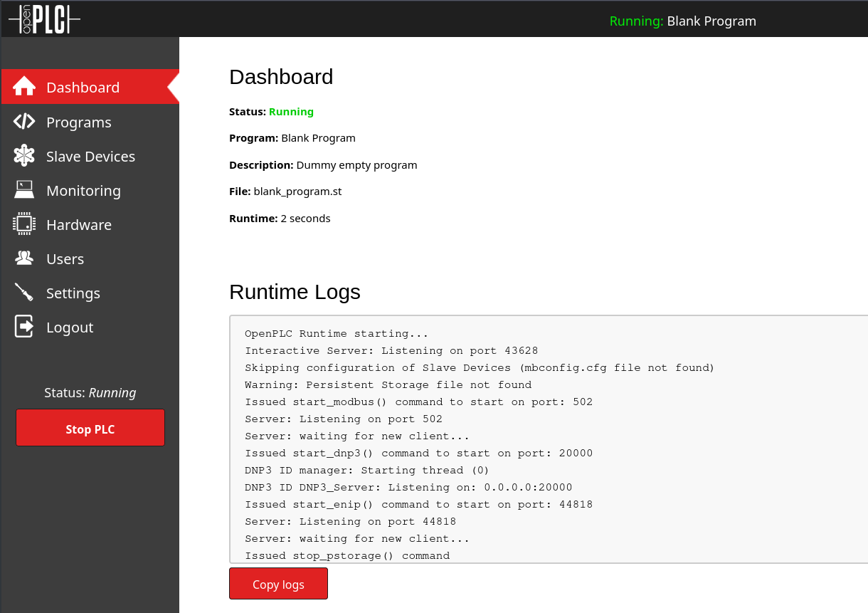The width and height of the screenshot is (868, 613).
Task: Click the Running: Blank Program header text
Action: tap(683, 21)
